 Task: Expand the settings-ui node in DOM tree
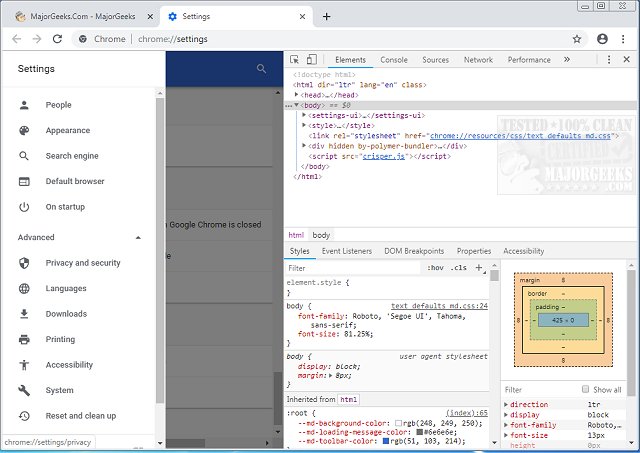click(305, 116)
